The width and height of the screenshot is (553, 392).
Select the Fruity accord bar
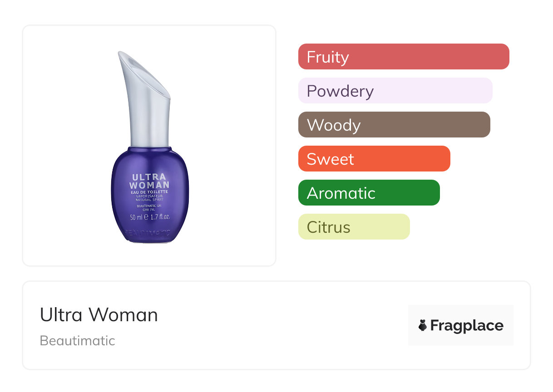click(403, 57)
